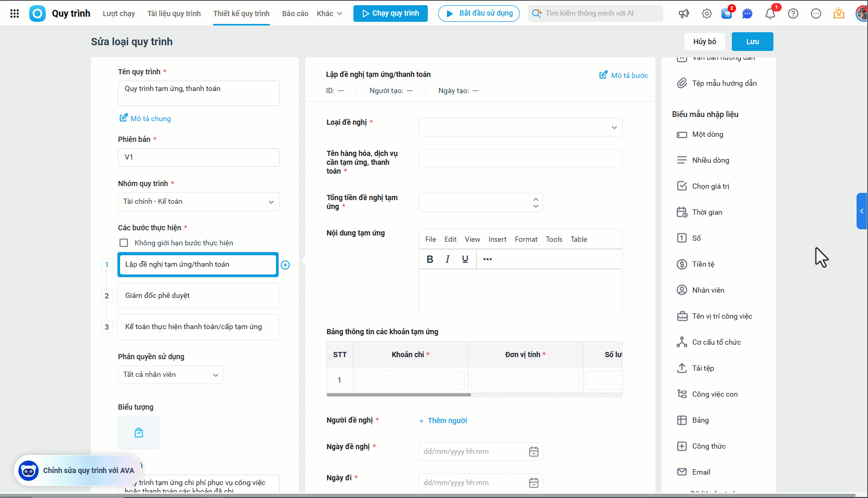
Task: Click the Quy trình app logo
Action: (x=37, y=14)
